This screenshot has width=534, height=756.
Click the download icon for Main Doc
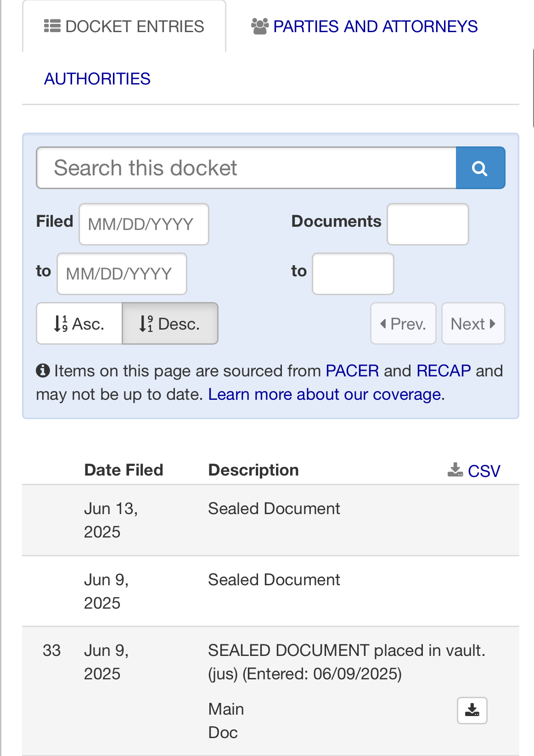(x=472, y=711)
